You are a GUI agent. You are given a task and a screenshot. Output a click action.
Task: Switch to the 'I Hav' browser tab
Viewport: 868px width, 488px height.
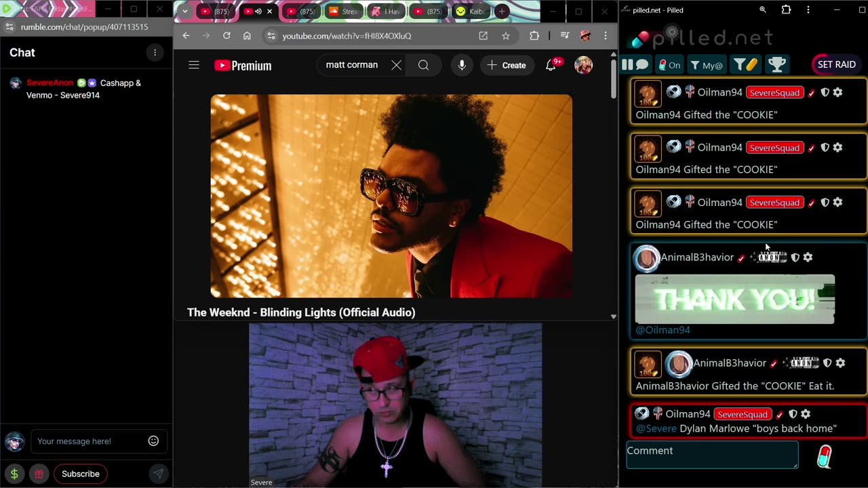tap(387, 12)
